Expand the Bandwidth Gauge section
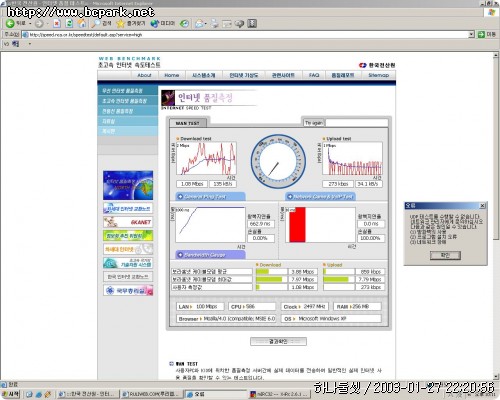This screenshot has width=500, height=400. [x=210, y=255]
